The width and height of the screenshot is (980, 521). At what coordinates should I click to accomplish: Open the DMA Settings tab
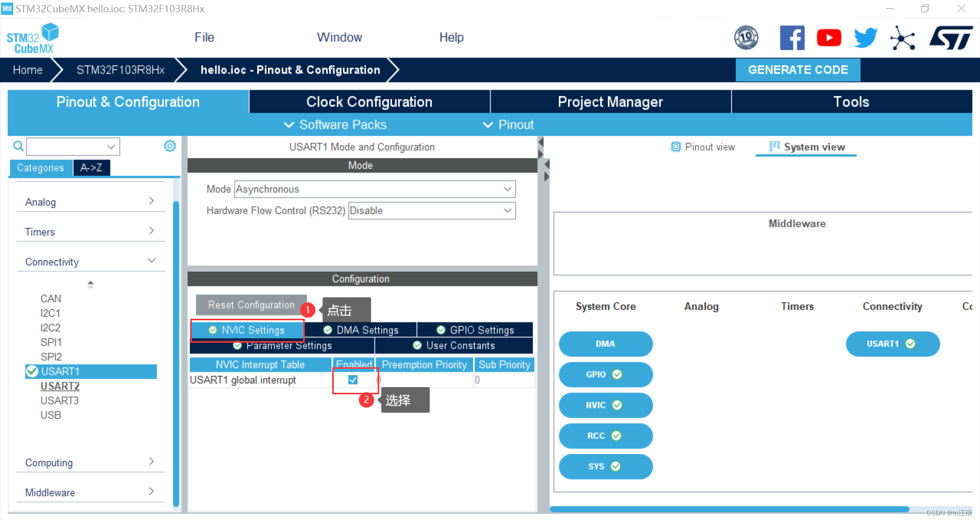(x=361, y=330)
